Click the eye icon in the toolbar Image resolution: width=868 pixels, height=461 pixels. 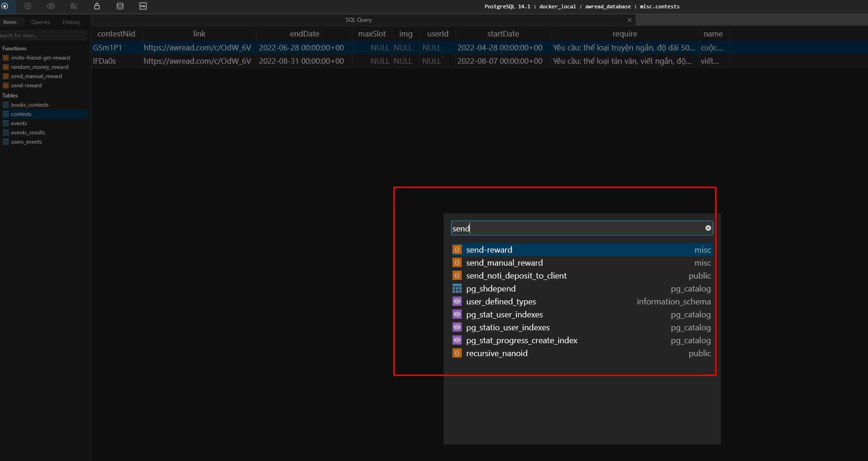(x=51, y=6)
